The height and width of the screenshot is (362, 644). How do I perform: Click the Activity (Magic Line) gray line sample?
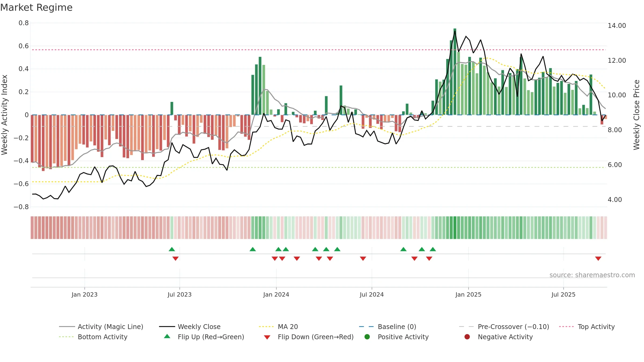coord(67,327)
